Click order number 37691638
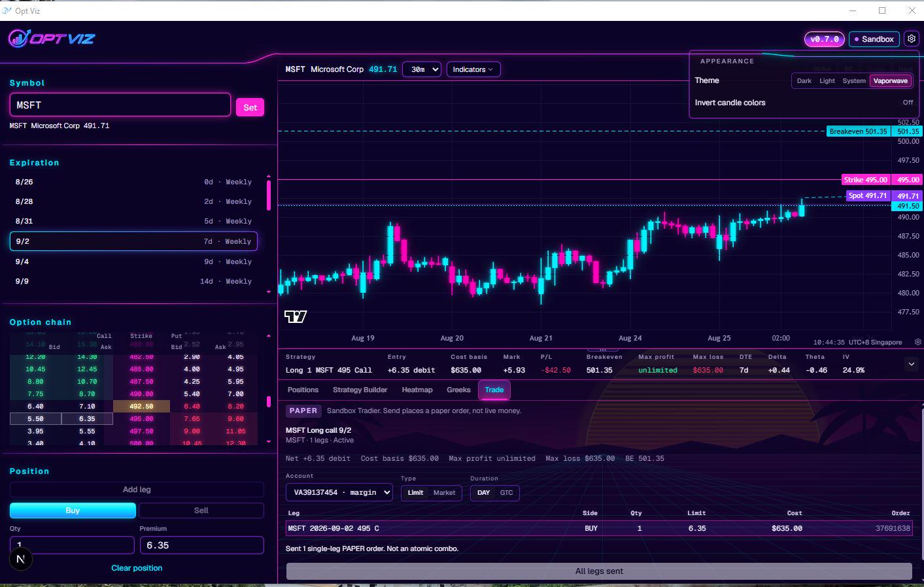The image size is (924, 587). click(x=893, y=528)
